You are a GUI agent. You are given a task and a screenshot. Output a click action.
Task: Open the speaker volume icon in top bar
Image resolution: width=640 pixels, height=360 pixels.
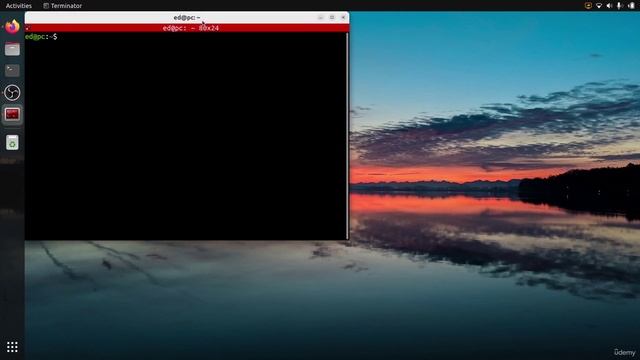[609, 6]
